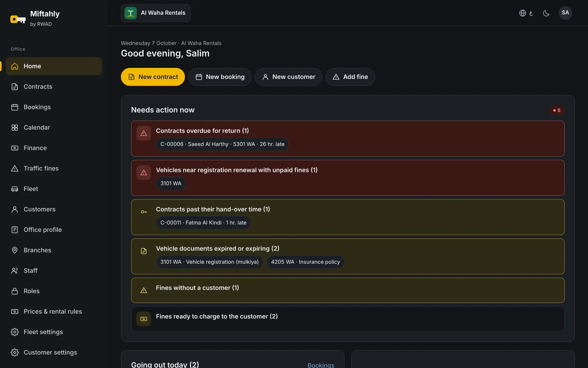Click the Office profile document icon
The image size is (588, 368).
(x=15, y=230)
